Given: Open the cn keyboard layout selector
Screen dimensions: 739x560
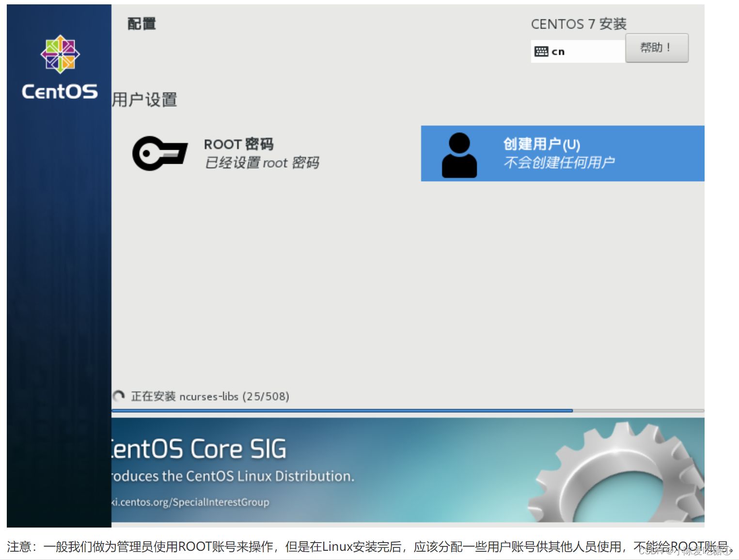Looking at the screenshot, I should 577,51.
